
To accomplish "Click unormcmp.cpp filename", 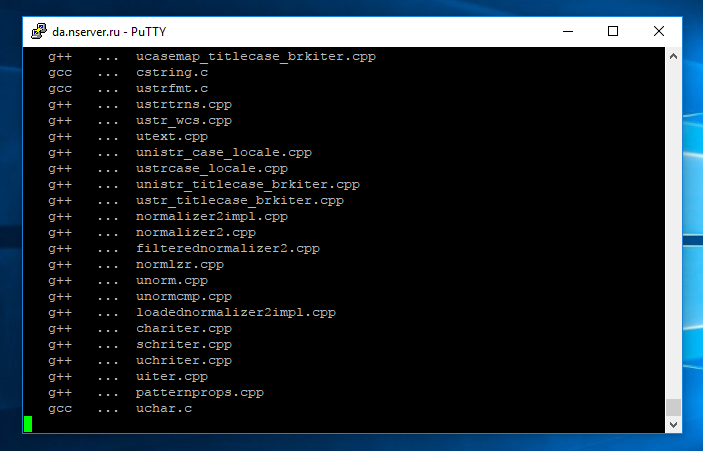I will 184,297.
